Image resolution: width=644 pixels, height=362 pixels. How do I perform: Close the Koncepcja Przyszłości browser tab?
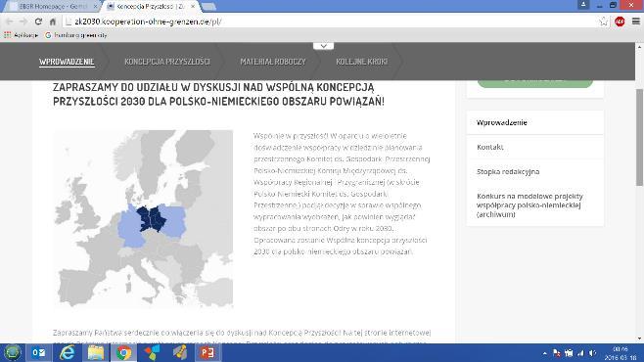193,7
